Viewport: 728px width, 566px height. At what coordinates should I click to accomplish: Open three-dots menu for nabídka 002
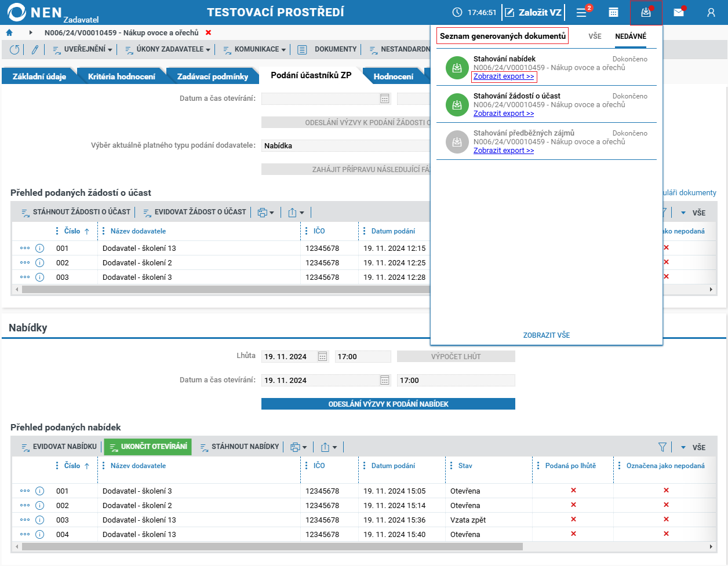pos(25,505)
